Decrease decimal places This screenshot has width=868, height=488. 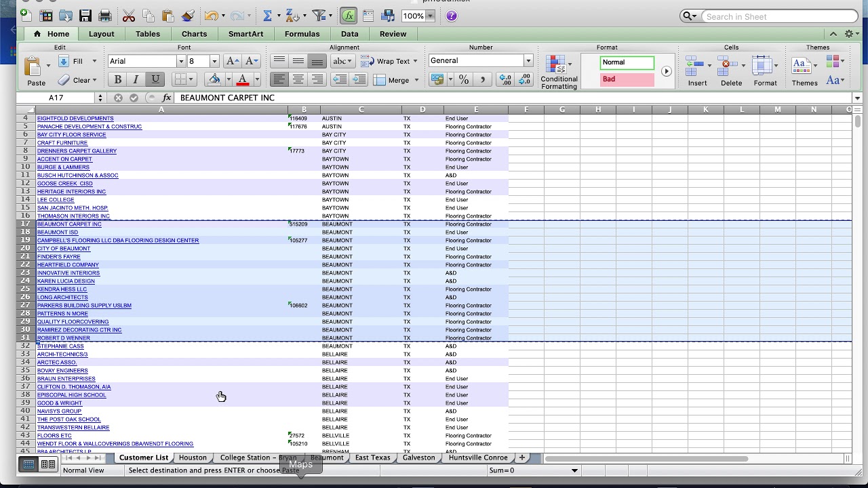point(525,79)
